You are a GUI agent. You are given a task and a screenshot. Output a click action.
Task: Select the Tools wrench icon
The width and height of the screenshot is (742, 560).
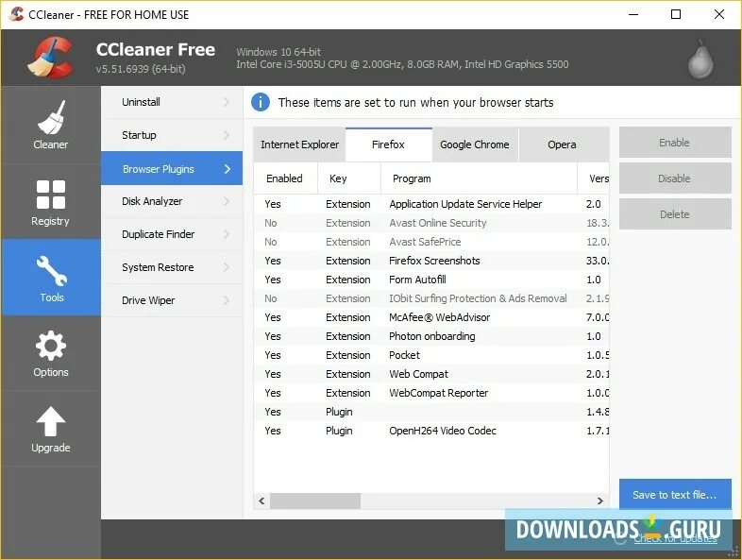point(51,271)
